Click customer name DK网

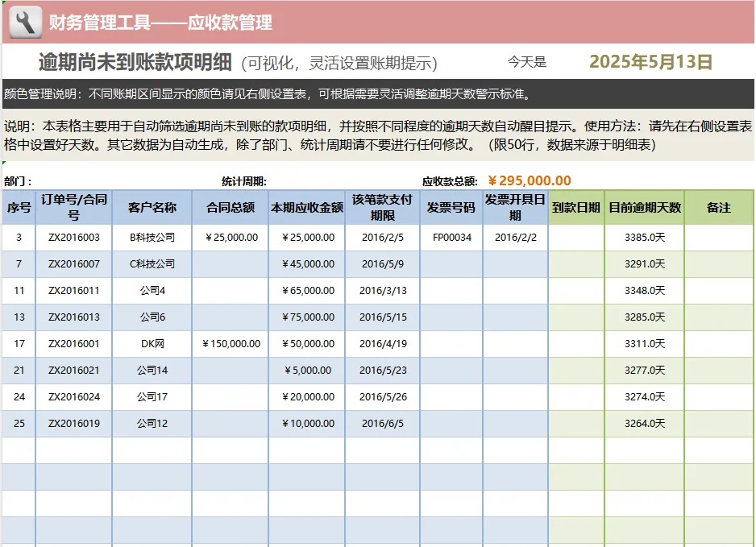[x=152, y=344]
